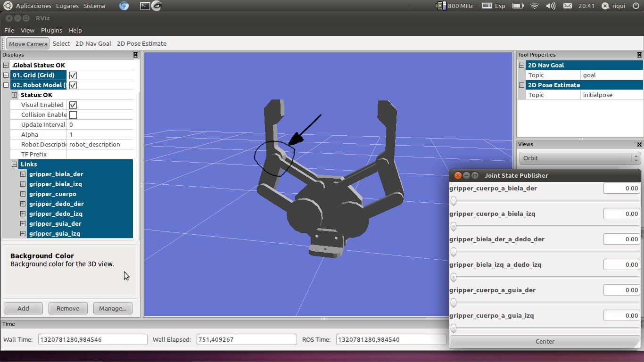Enable the Collision Enabled checkbox

(x=73, y=115)
